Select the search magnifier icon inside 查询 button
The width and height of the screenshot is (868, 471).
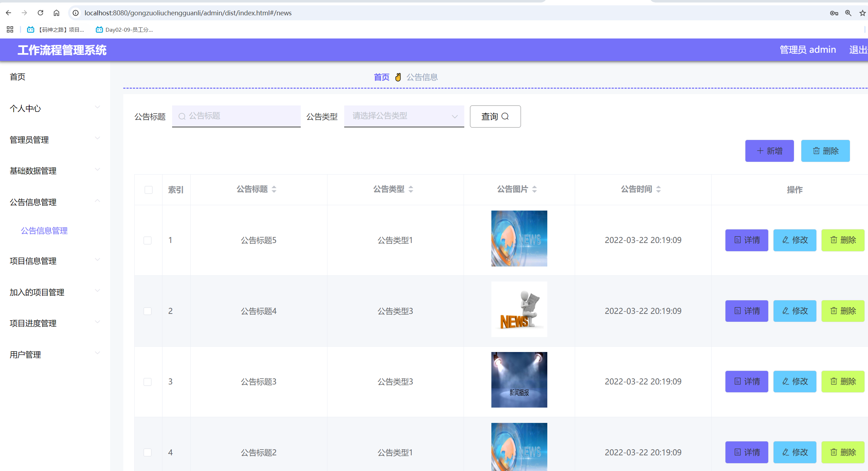click(x=506, y=117)
